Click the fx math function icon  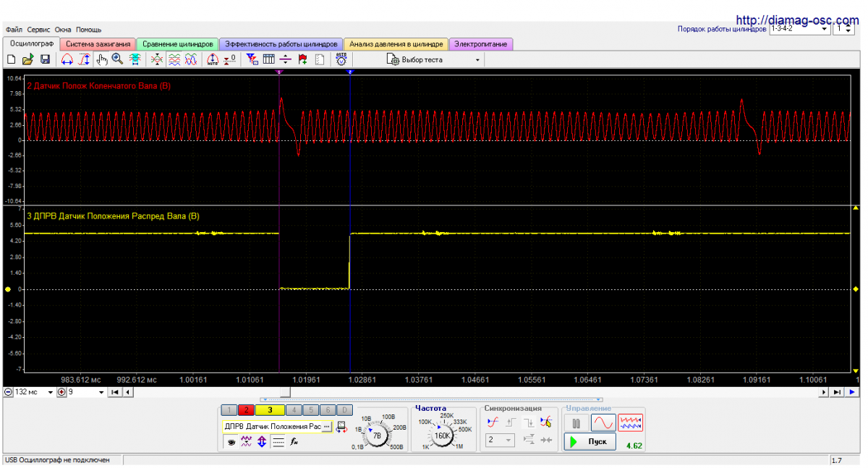click(x=294, y=442)
